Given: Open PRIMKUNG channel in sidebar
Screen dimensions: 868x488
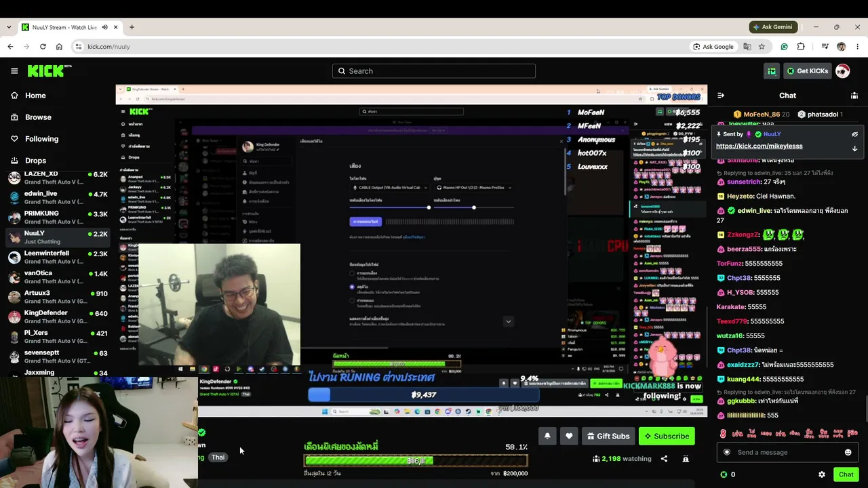Looking at the screenshot, I should tap(57, 218).
